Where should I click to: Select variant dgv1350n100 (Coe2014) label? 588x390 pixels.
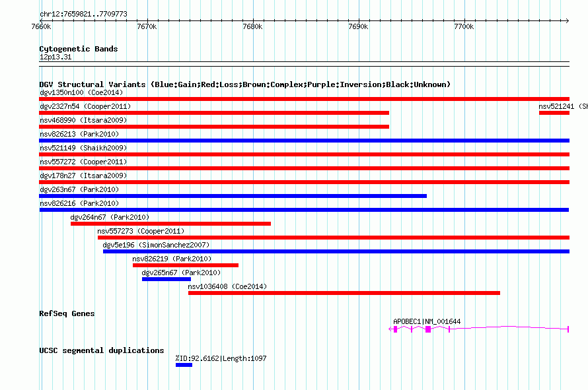tap(81, 92)
